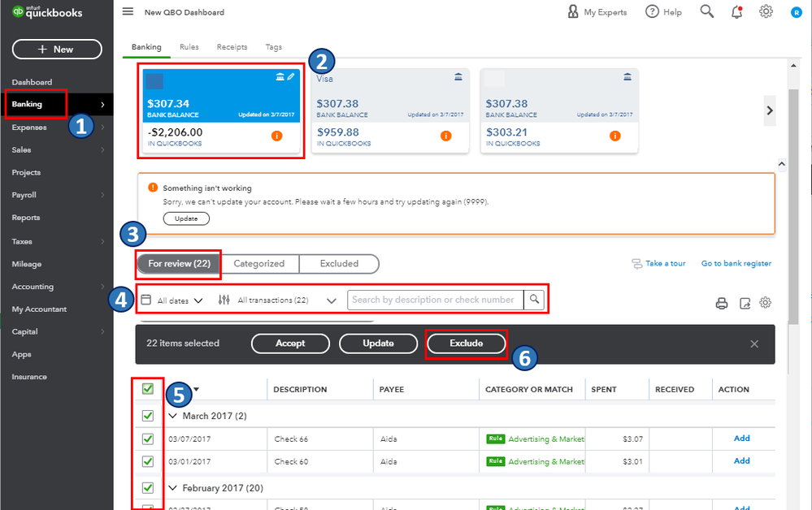812x510 pixels.
Task: Switch to the Rules tab
Action: pos(189,47)
